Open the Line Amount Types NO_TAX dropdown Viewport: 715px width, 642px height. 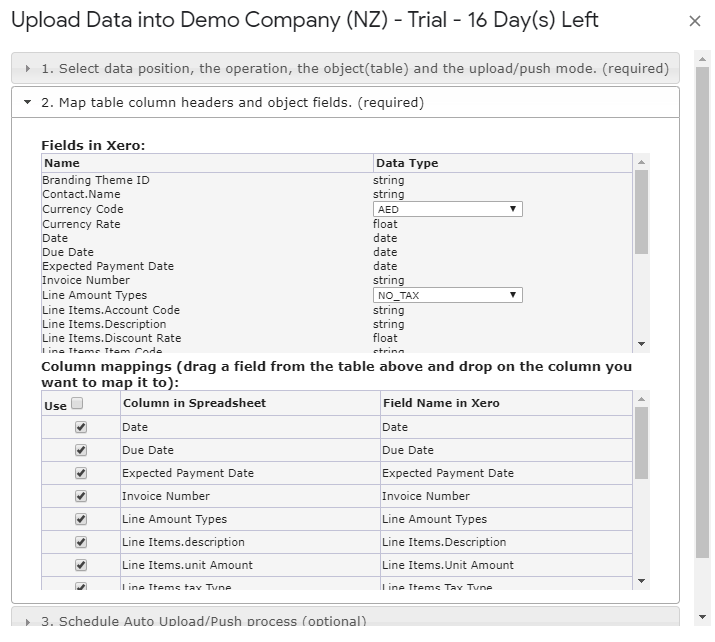447,295
